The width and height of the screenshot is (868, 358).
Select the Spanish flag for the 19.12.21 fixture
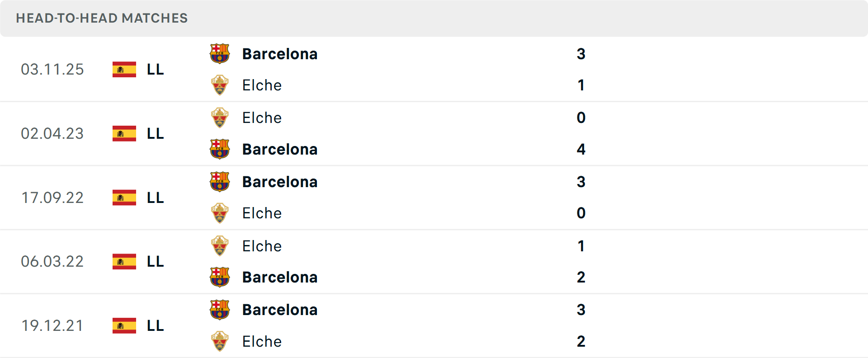(x=124, y=325)
